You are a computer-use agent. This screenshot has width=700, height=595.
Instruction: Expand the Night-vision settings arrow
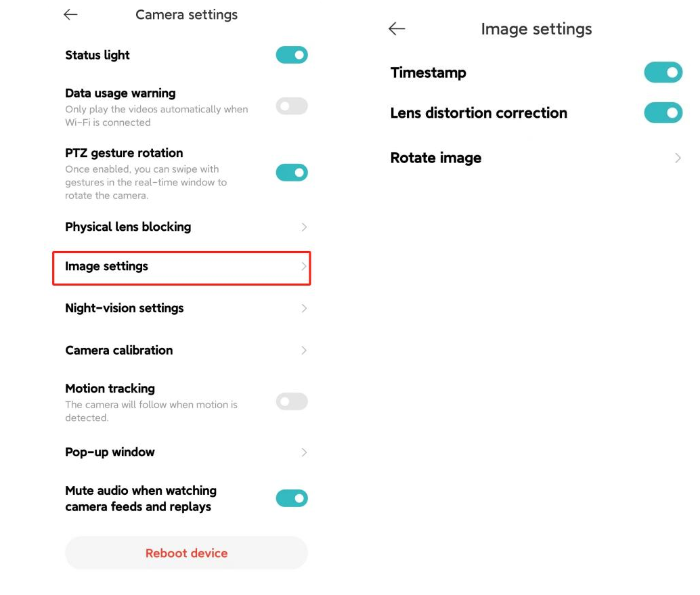pyautogui.click(x=304, y=309)
